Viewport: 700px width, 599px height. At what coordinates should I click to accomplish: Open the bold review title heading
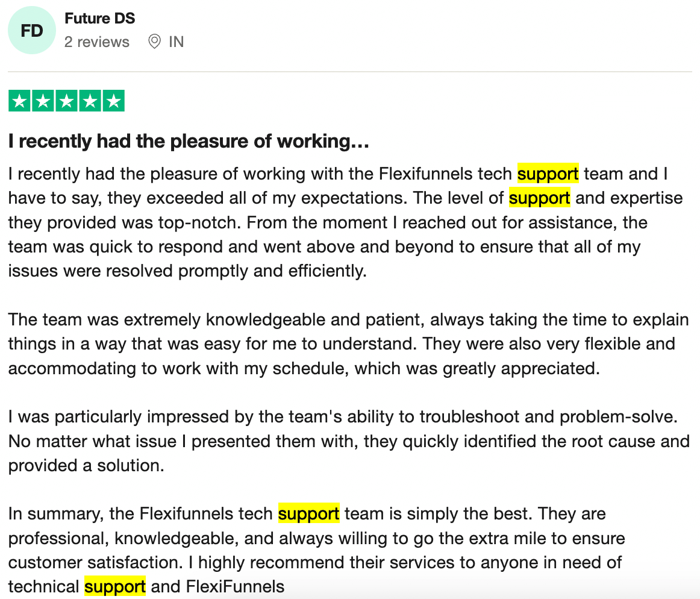188,142
